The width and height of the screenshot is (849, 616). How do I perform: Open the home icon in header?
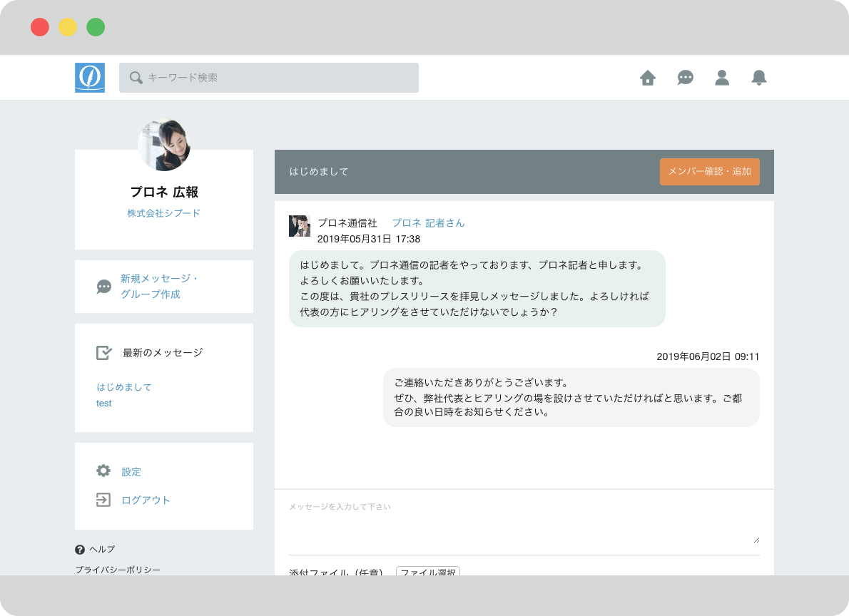click(x=648, y=78)
